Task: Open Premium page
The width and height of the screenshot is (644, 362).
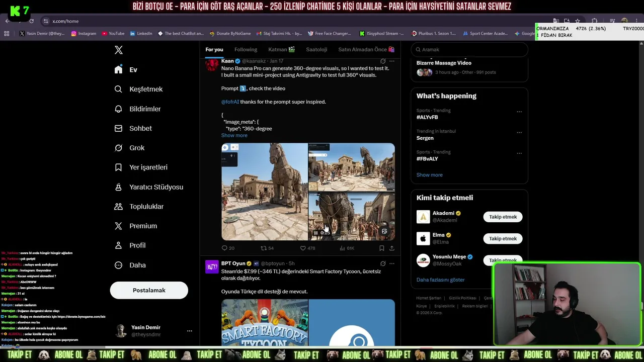Action: pyautogui.click(x=135, y=226)
